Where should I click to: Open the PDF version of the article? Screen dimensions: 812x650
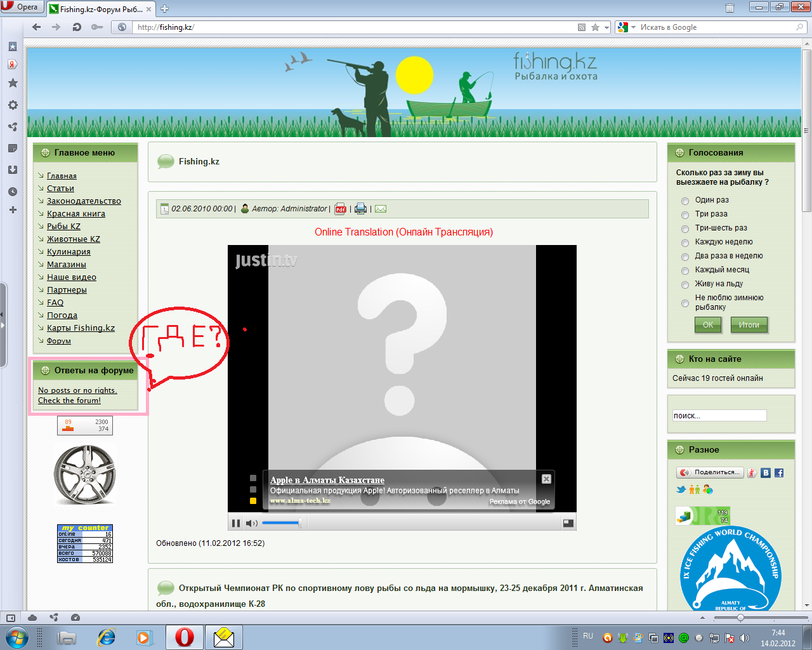(341, 209)
